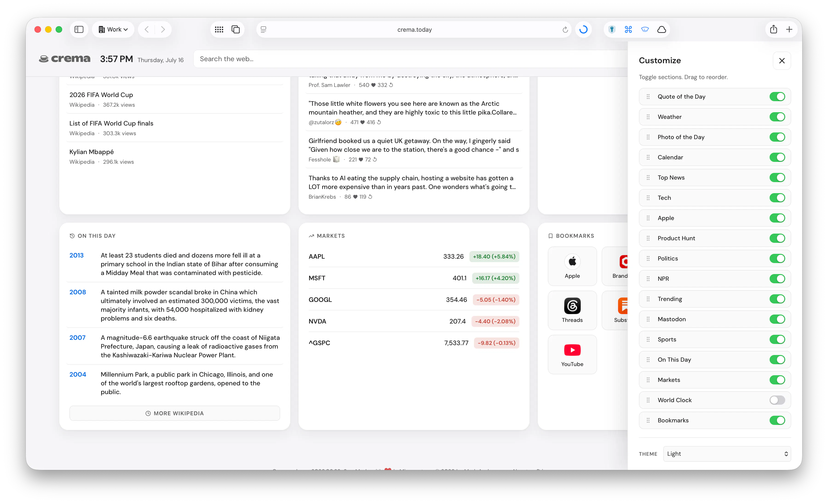Toggle the Markets section switch
Image resolution: width=828 pixels, height=504 pixels.
[777, 380]
